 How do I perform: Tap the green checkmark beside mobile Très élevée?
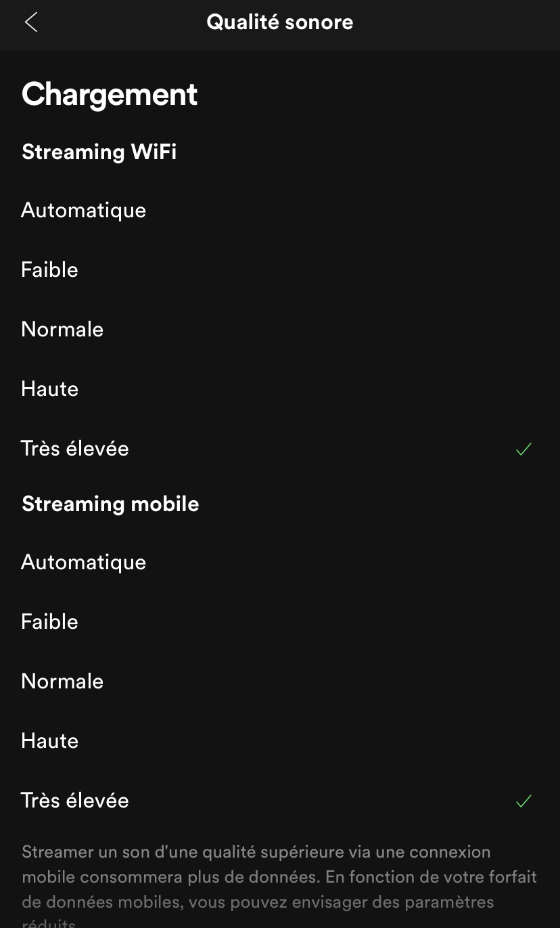click(523, 801)
